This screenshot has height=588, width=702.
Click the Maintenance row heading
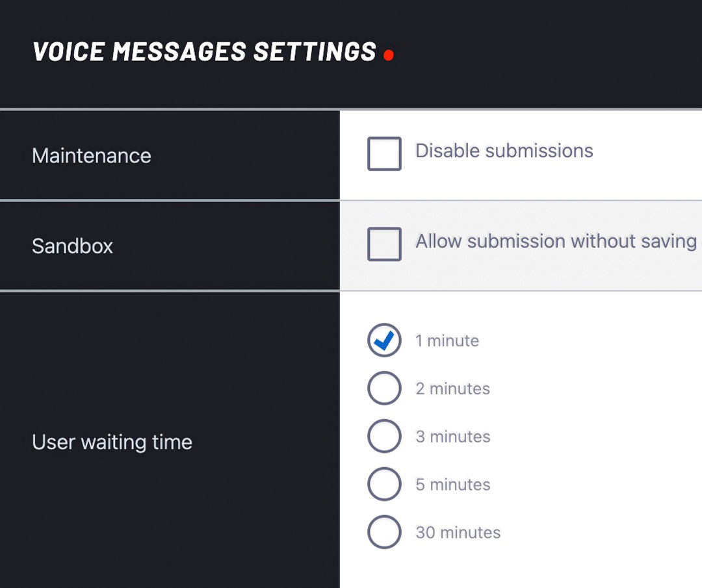[x=92, y=156]
